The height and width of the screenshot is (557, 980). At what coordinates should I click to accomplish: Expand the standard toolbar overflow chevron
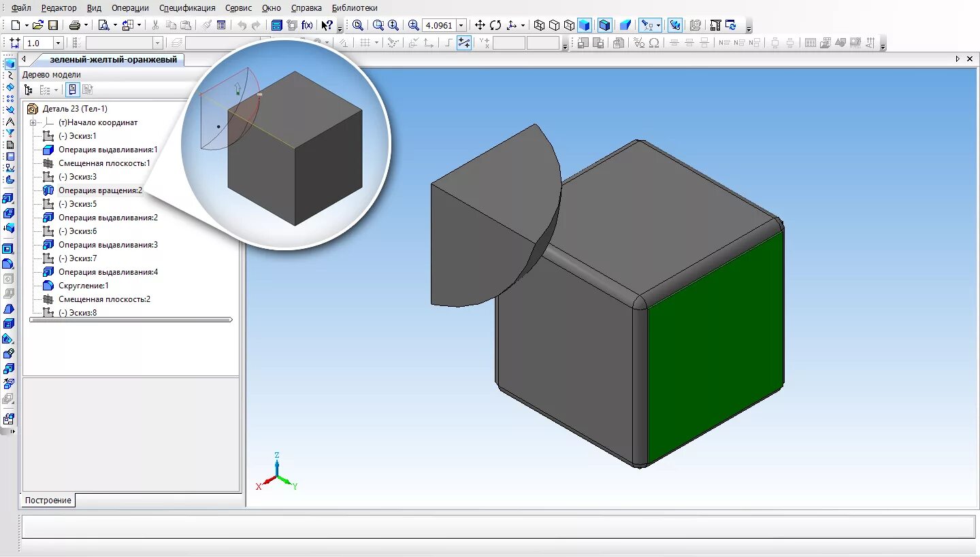click(x=340, y=29)
